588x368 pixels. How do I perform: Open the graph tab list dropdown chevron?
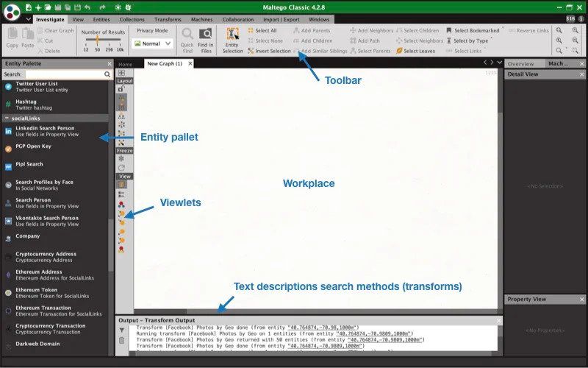coord(500,63)
